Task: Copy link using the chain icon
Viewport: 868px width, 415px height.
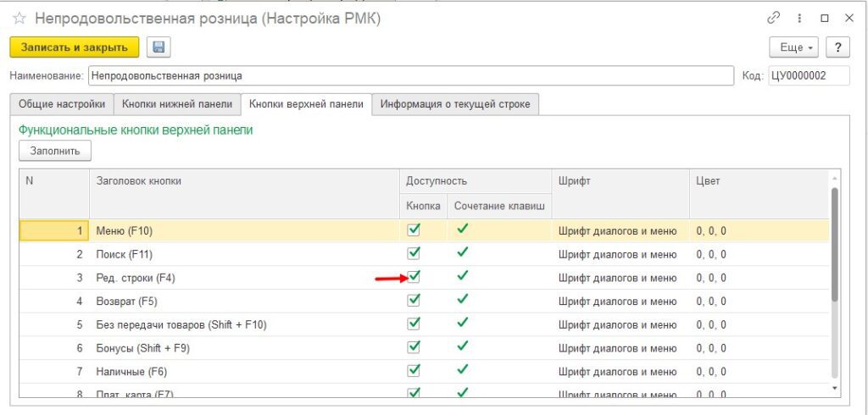Action: coord(773,18)
